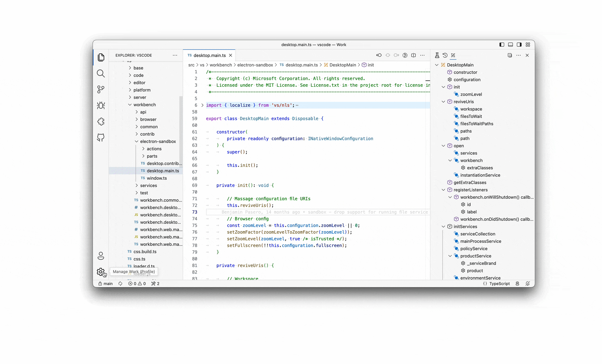The image size is (602, 364).
Task: Open the Search view in the activity bar
Action: pos(101,73)
